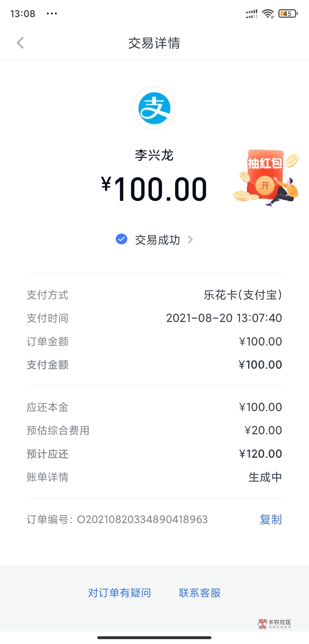This screenshot has width=309, height=644.
Task: Tap the bottom home indicator bar
Action: (154, 637)
